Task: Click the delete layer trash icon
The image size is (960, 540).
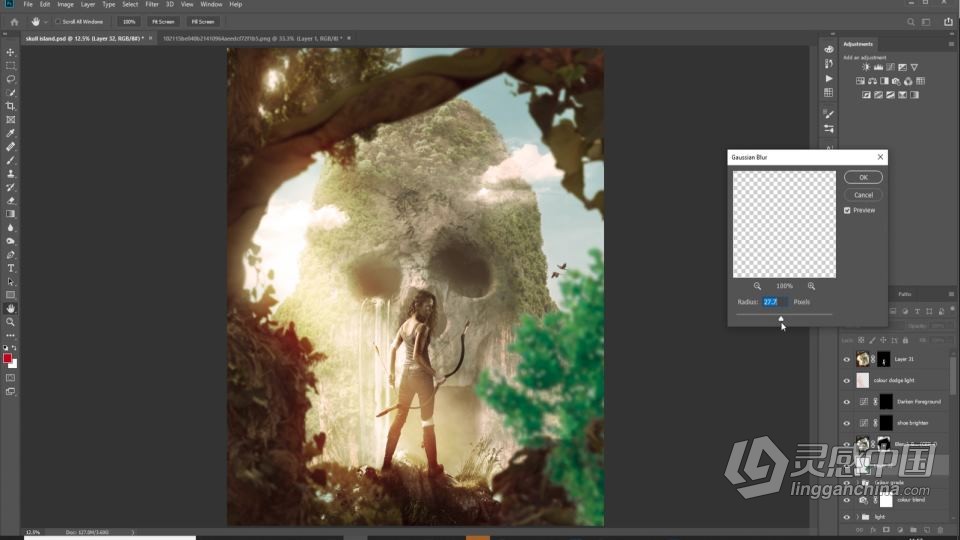Action: 940,530
